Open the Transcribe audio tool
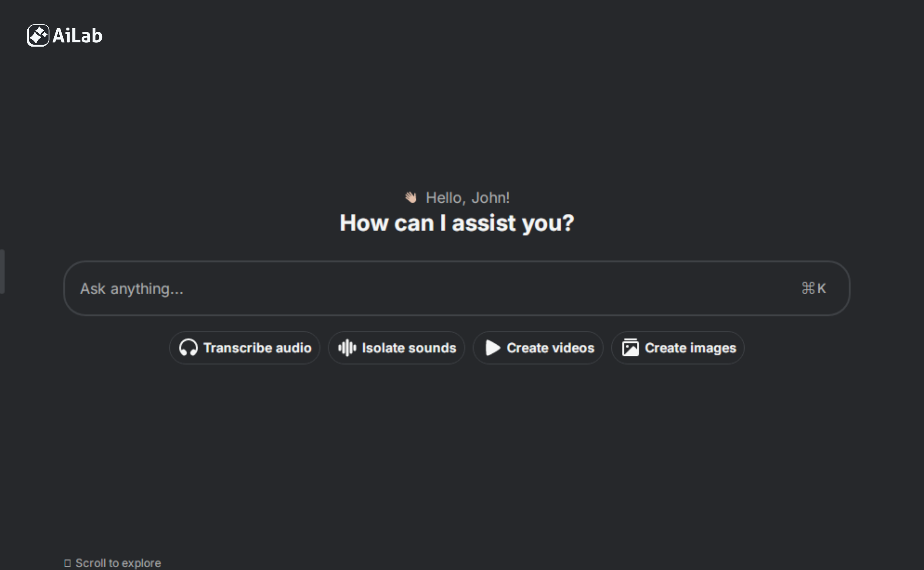924x570 pixels. click(x=244, y=347)
